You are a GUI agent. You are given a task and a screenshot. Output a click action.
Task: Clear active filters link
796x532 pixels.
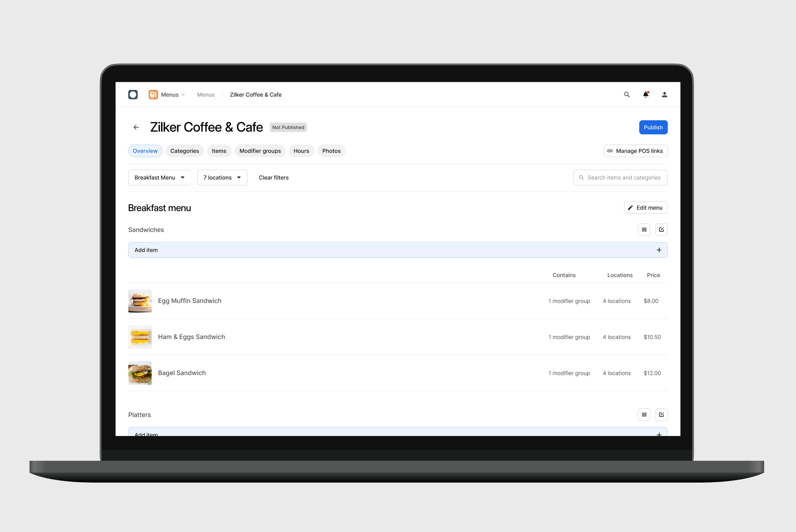point(273,177)
